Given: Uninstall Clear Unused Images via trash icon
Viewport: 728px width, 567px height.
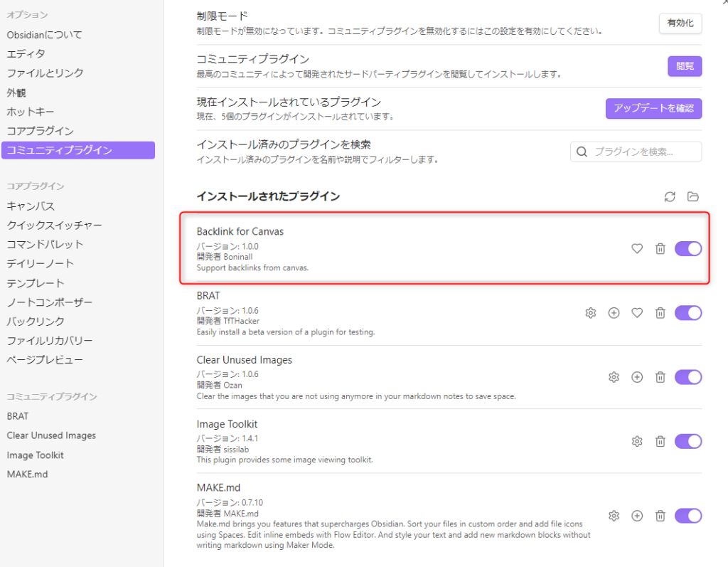Looking at the screenshot, I should coord(660,377).
